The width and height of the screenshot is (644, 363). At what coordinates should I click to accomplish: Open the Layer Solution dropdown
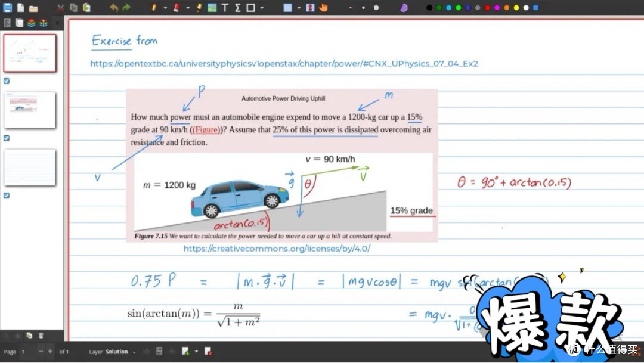[113, 352]
